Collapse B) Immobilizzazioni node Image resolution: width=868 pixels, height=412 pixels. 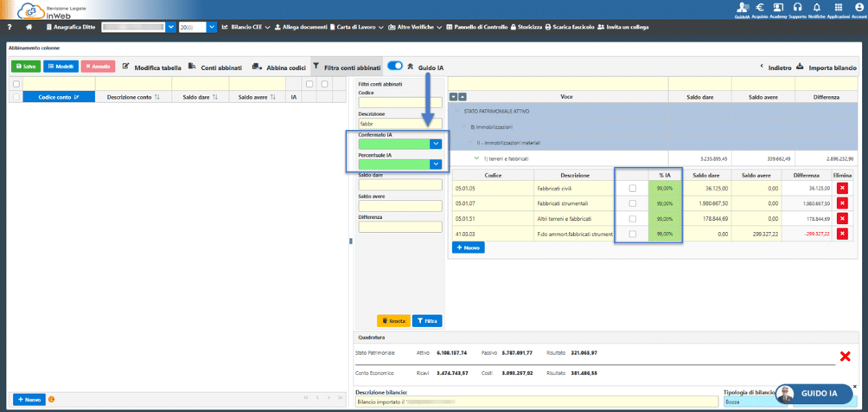464,127
